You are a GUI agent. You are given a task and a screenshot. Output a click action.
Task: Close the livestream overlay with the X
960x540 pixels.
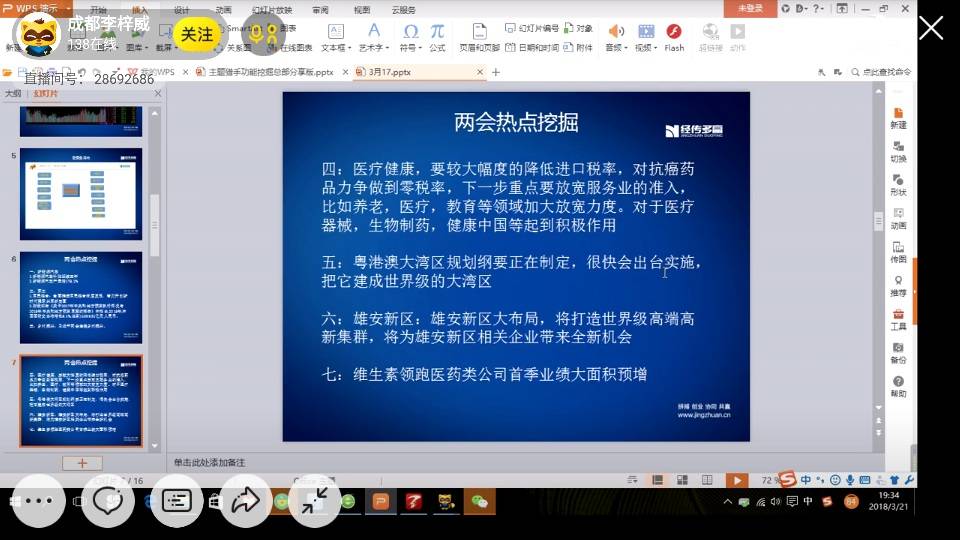coord(930,28)
